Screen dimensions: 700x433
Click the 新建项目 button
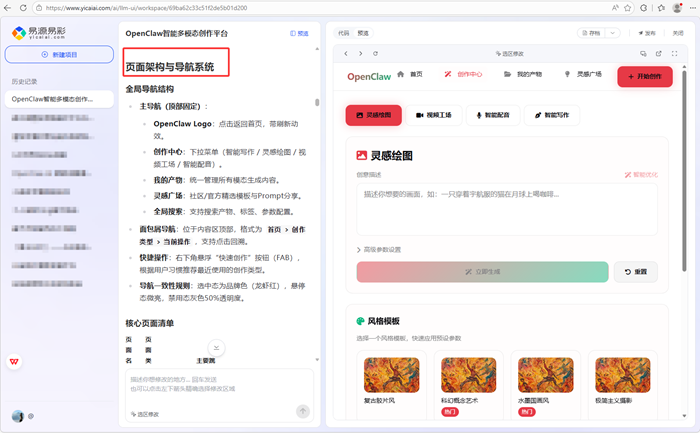point(58,54)
